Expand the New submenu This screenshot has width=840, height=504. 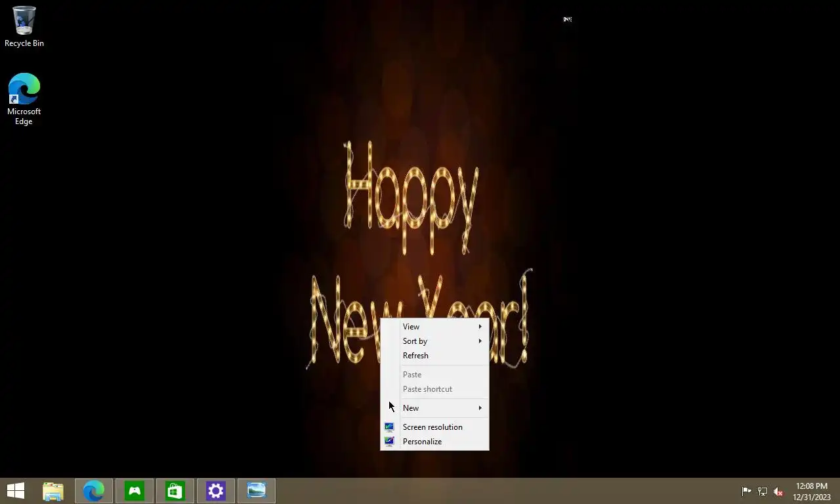pos(434,408)
